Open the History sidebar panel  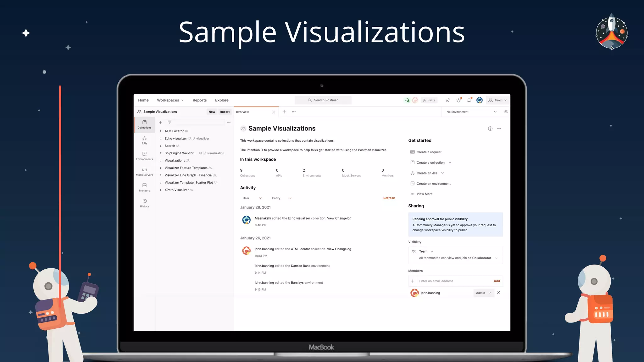(x=144, y=203)
